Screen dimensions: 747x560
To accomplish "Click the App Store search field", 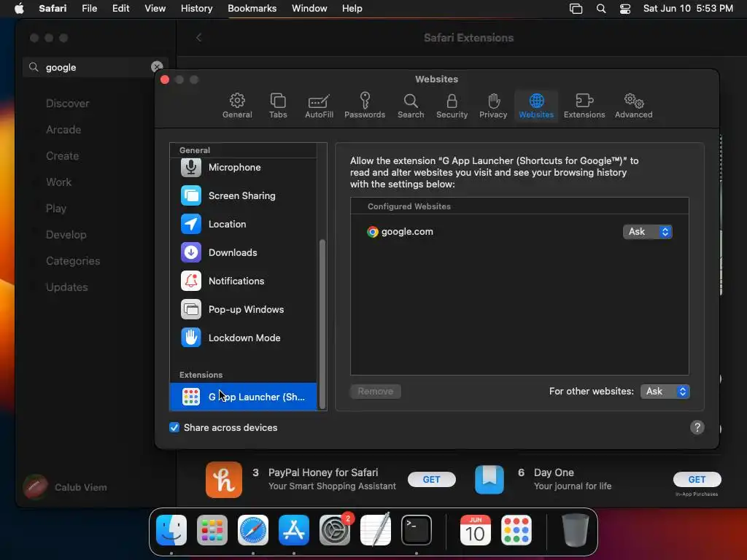I will pyautogui.click(x=96, y=67).
